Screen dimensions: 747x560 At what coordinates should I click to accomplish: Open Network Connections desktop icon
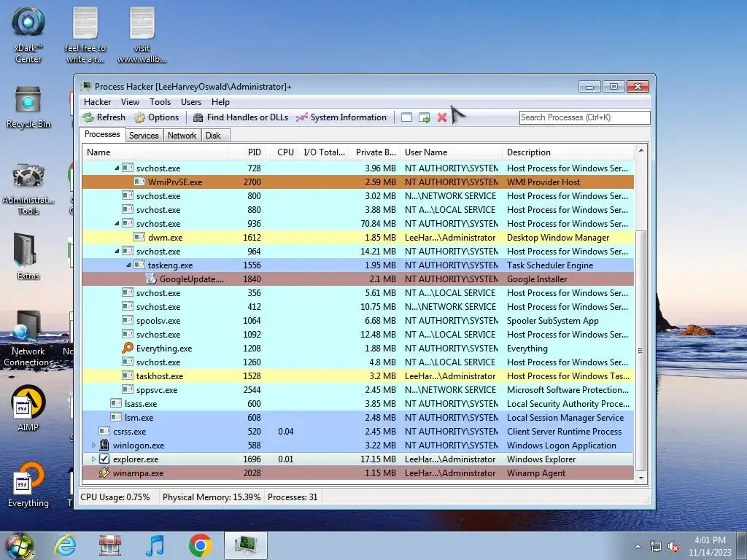28,338
